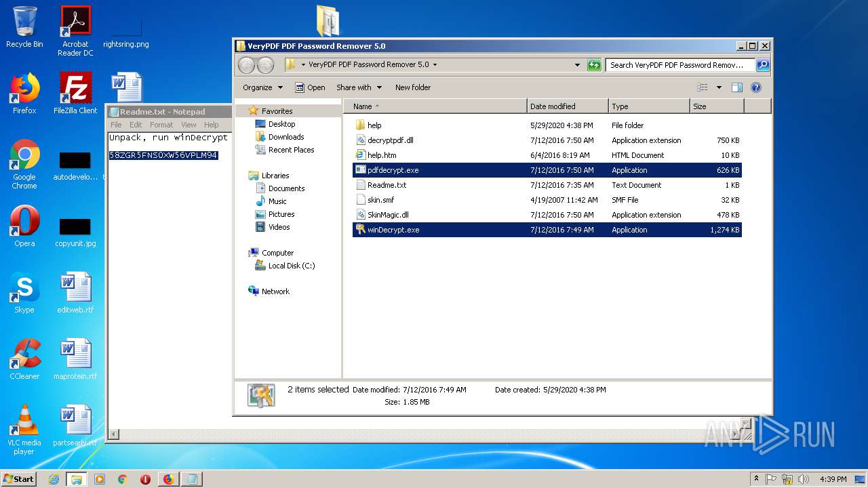Click Explorer Back navigation button
The image size is (868, 488).
[246, 65]
